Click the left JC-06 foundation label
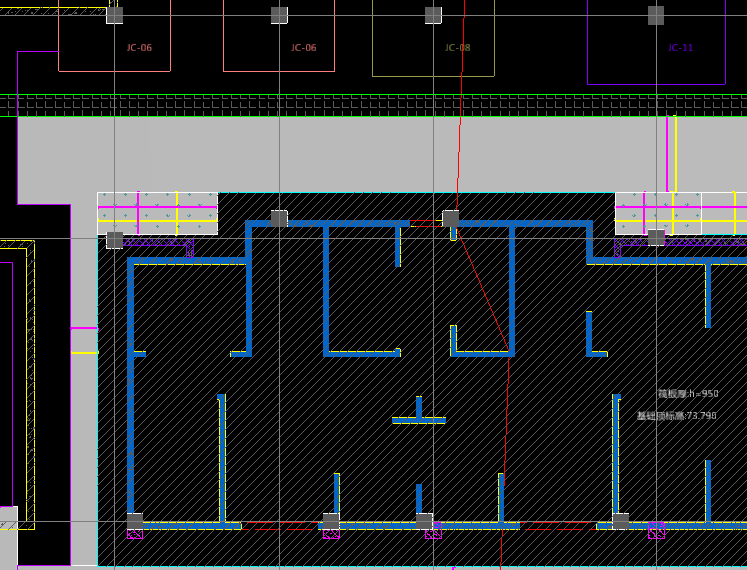The width and height of the screenshot is (747, 570). point(139,48)
